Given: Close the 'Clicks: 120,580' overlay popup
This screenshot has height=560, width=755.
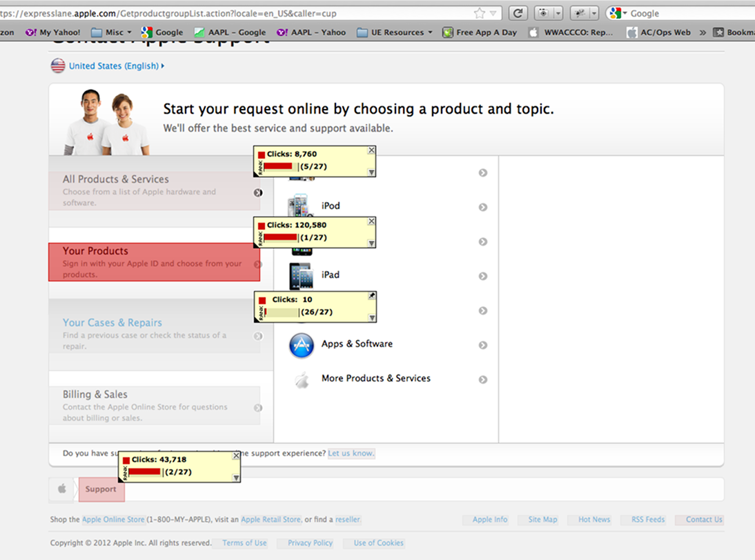Looking at the screenshot, I should coord(371,221).
